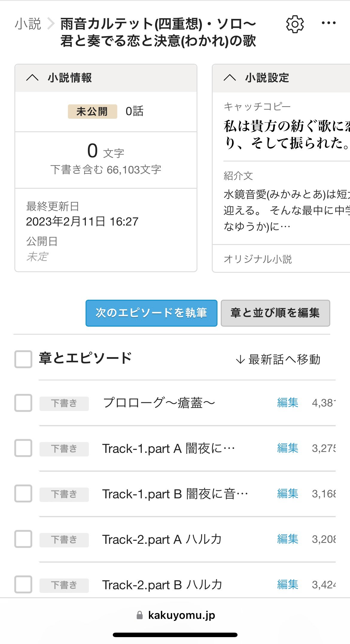Check the 章とエピソード select-all checkbox
350x644 pixels.
click(x=23, y=359)
